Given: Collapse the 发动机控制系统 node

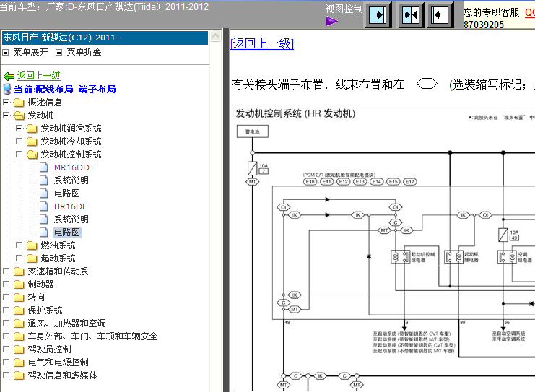Looking at the screenshot, I should (19, 154).
